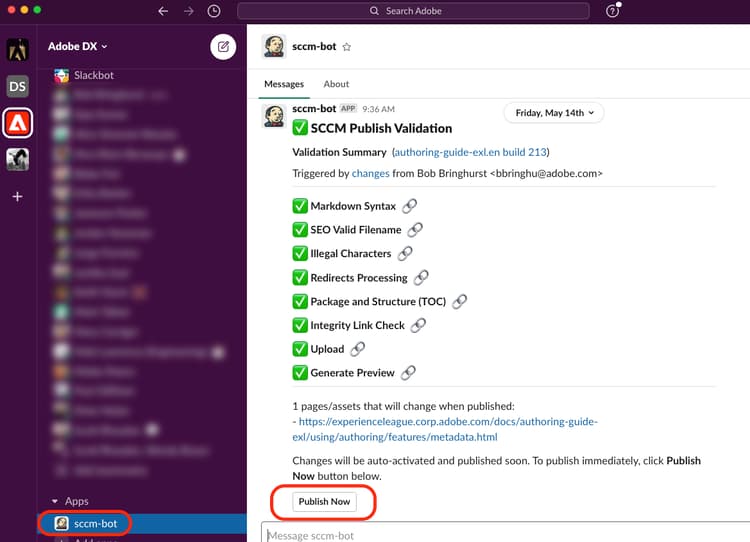Click Markdown Syntax text
The width and height of the screenshot is (750, 542).
[x=353, y=206]
